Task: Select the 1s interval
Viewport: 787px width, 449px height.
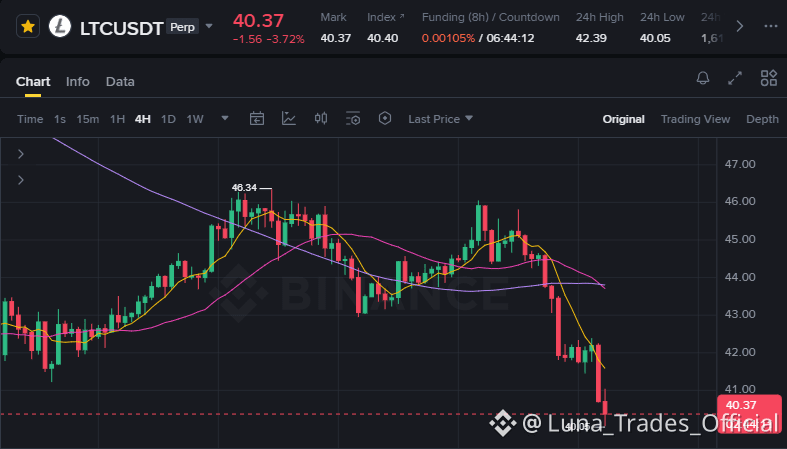Action: (60, 119)
